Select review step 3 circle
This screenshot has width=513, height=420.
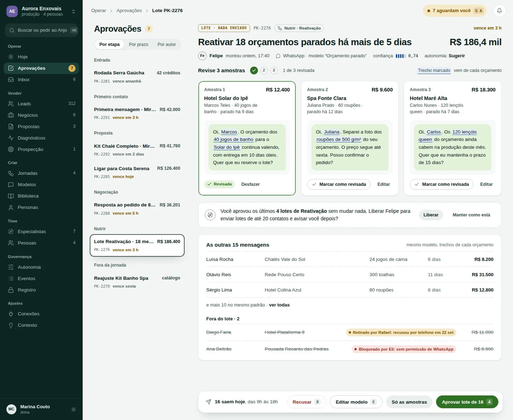pos(274,70)
